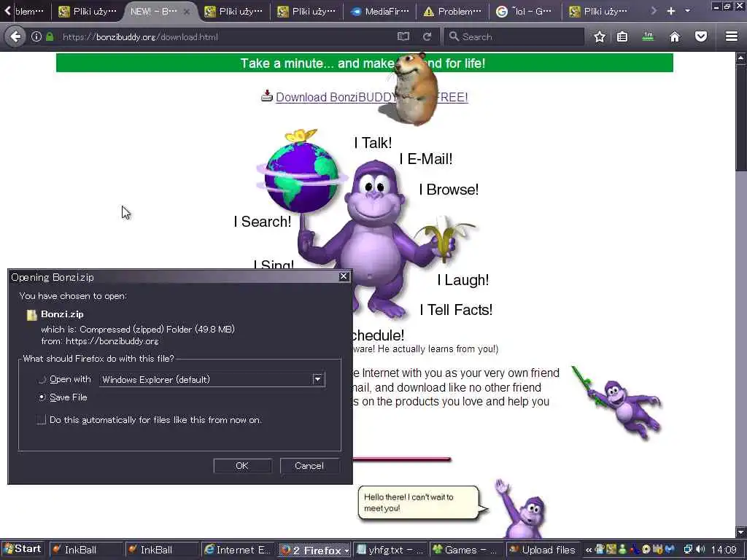The height and width of the screenshot is (560, 747).
Task: Go to the Firefox home page icon
Action: [x=675, y=36]
